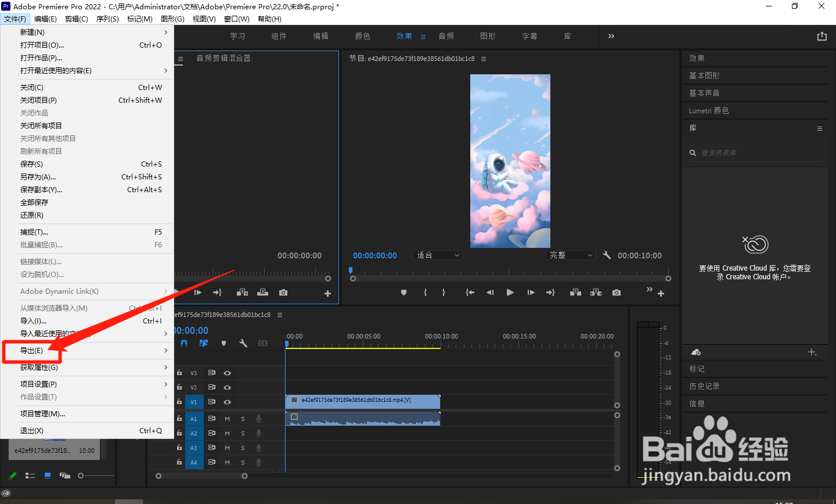Switch to the 颜色 workspace tab
The image size is (836, 504).
[363, 36]
